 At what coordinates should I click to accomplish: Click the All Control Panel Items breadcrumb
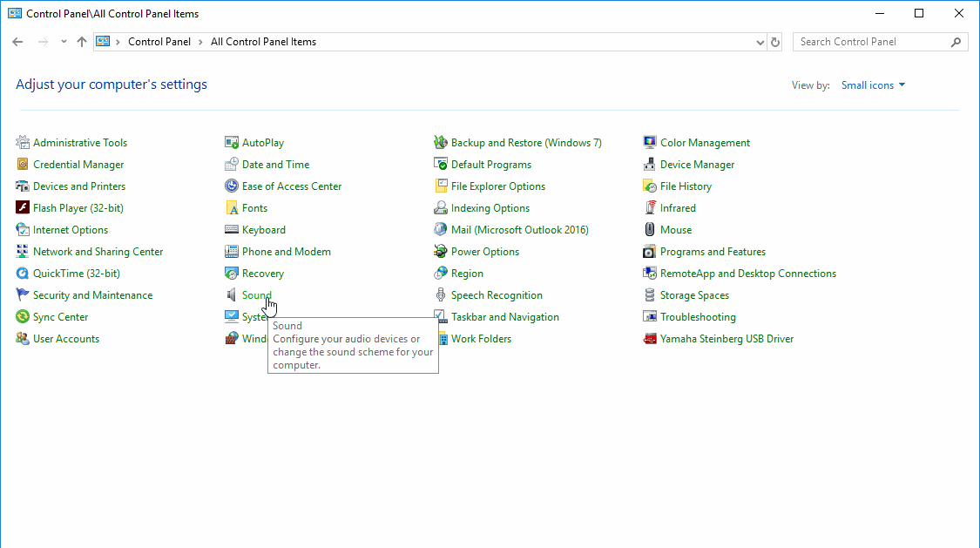coord(263,42)
